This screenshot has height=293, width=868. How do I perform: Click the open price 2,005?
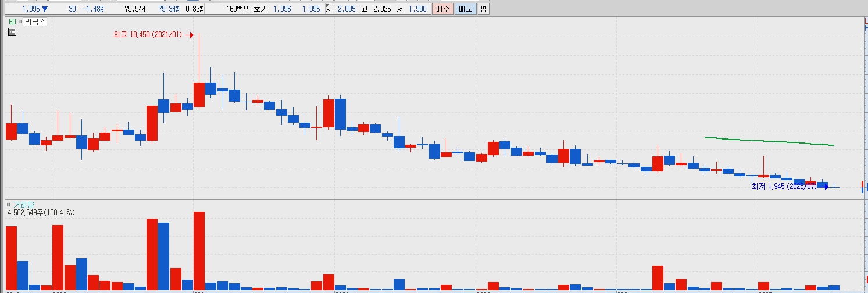(x=347, y=9)
